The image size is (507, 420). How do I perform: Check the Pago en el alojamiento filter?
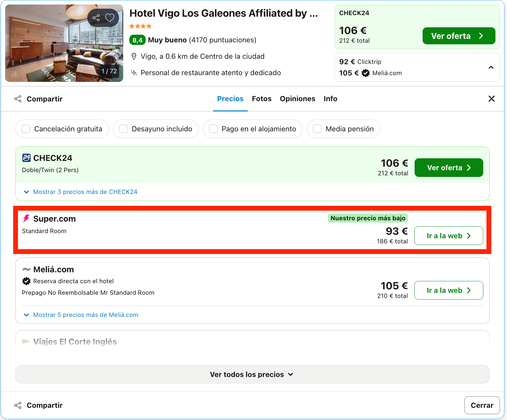coord(213,129)
